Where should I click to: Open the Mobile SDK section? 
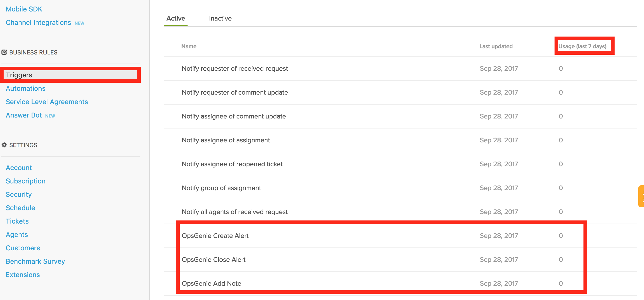tap(24, 9)
